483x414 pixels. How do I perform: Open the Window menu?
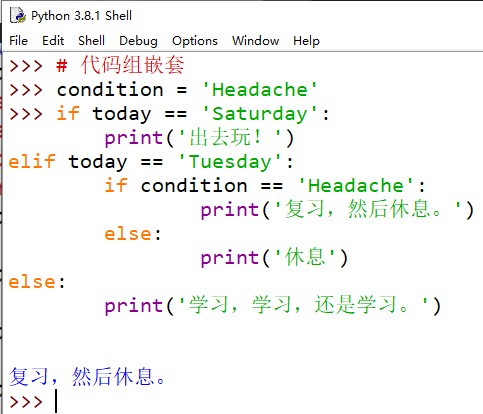click(x=255, y=41)
